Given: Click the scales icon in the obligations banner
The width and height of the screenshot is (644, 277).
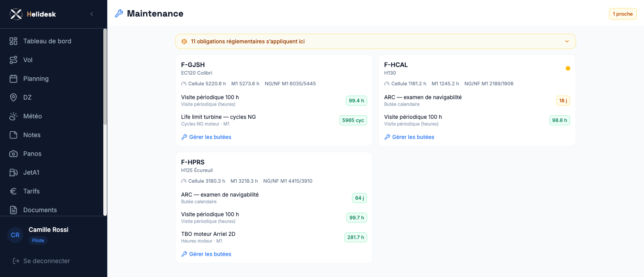Looking at the screenshot, I should pyautogui.click(x=184, y=42).
